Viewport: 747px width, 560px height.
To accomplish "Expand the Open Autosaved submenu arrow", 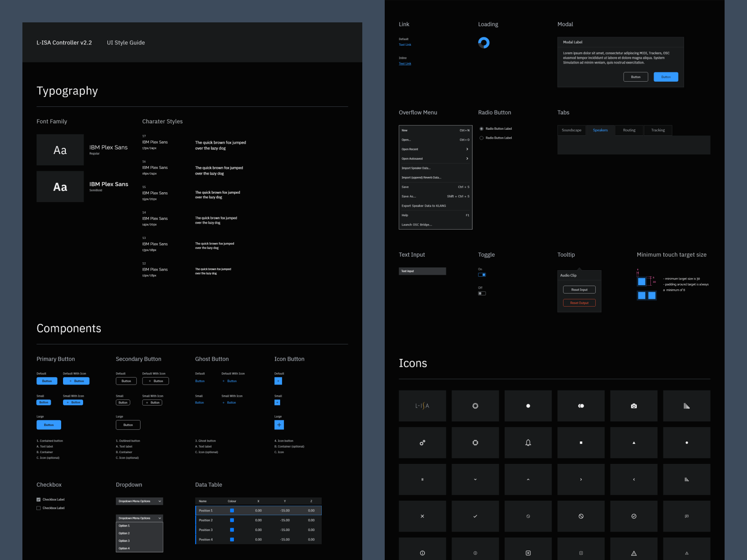I will pyautogui.click(x=467, y=159).
